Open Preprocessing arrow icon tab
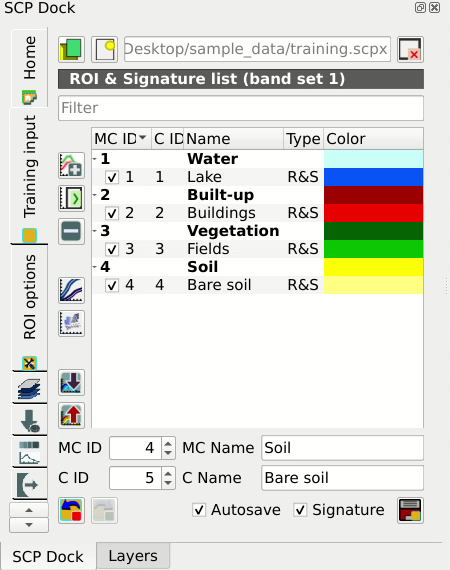 click(29, 484)
